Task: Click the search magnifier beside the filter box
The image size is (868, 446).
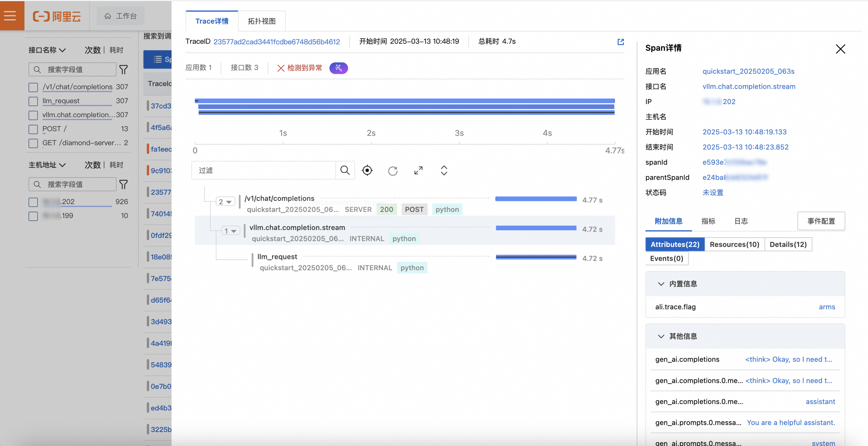Action: click(x=345, y=170)
